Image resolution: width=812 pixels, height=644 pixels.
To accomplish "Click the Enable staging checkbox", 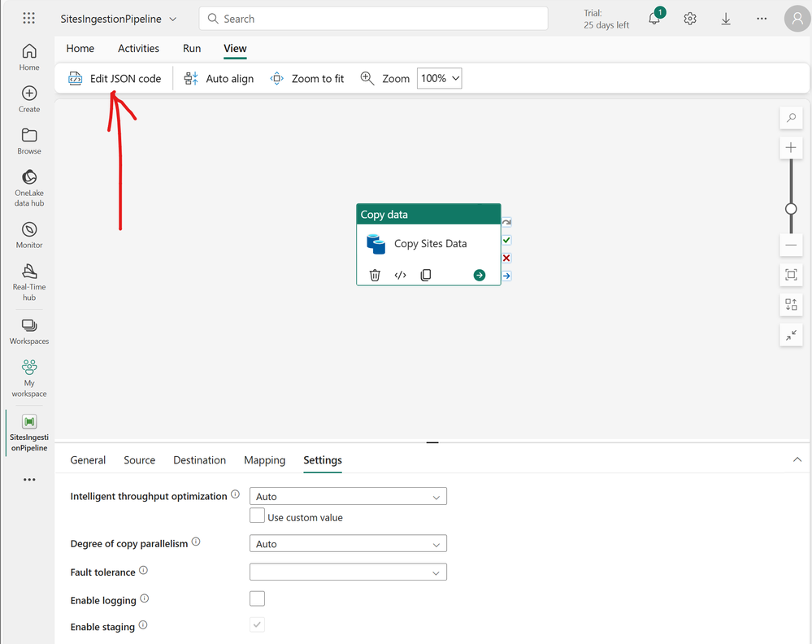I will 257,624.
